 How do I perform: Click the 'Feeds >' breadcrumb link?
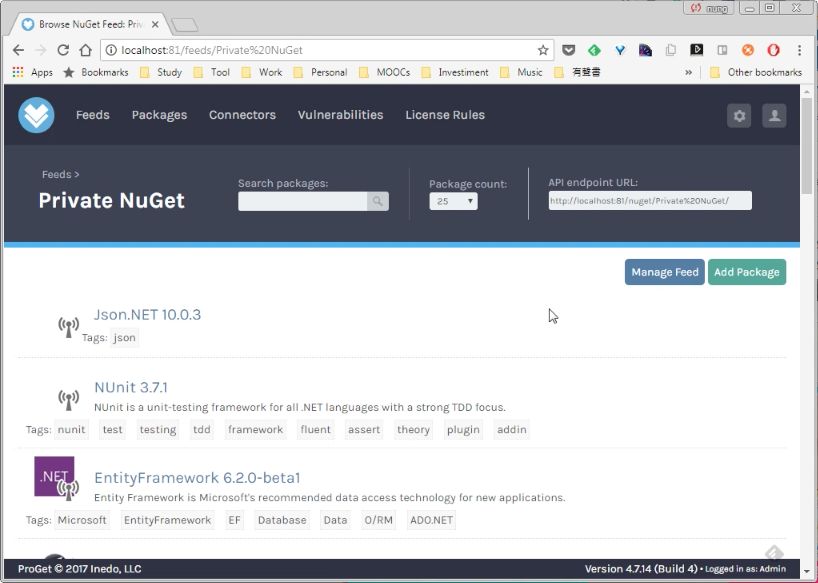[61, 175]
